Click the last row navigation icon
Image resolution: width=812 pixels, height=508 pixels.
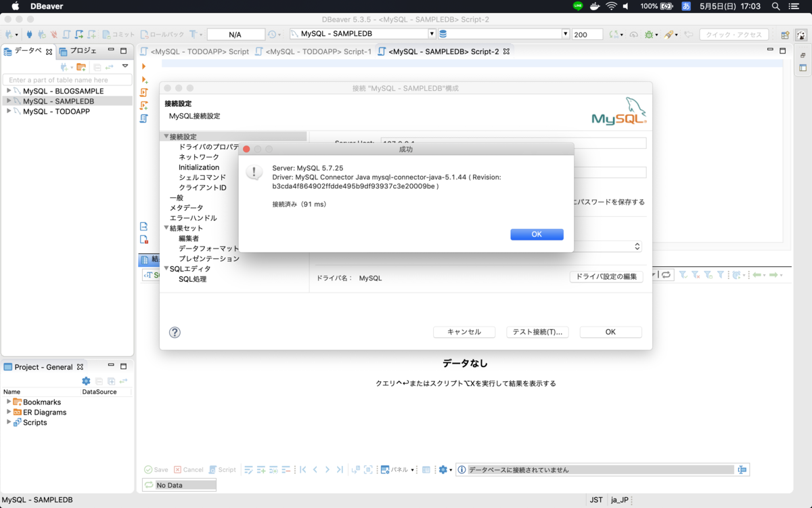(340, 469)
